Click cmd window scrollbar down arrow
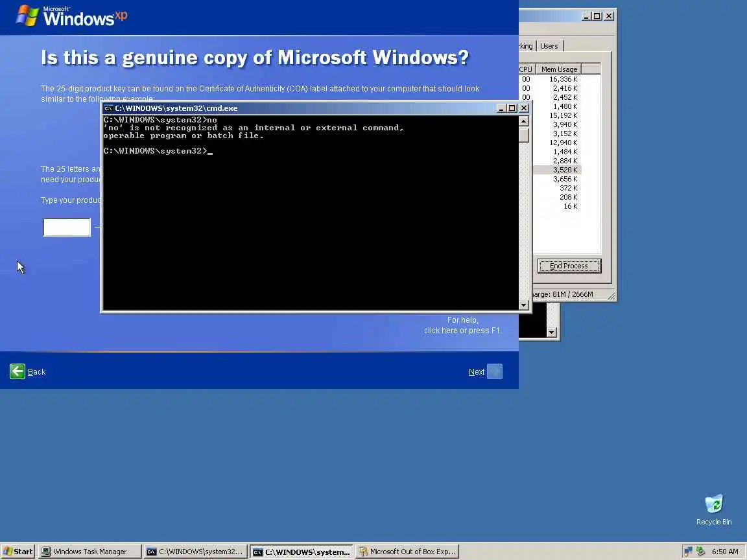 coord(523,305)
